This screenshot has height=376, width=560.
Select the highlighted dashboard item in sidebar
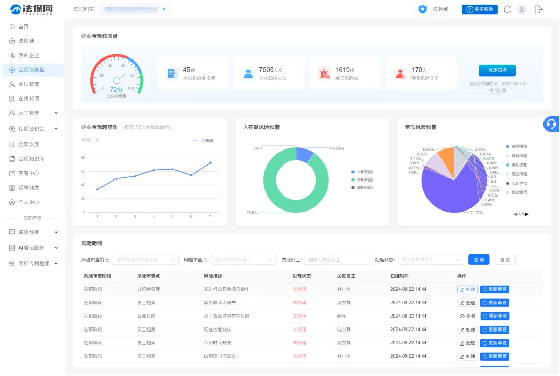tap(33, 70)
